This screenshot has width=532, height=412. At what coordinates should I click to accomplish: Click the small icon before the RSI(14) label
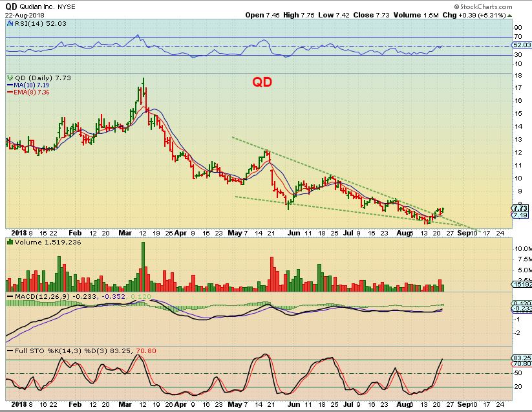pyautogui.click(x=10, y=23)
